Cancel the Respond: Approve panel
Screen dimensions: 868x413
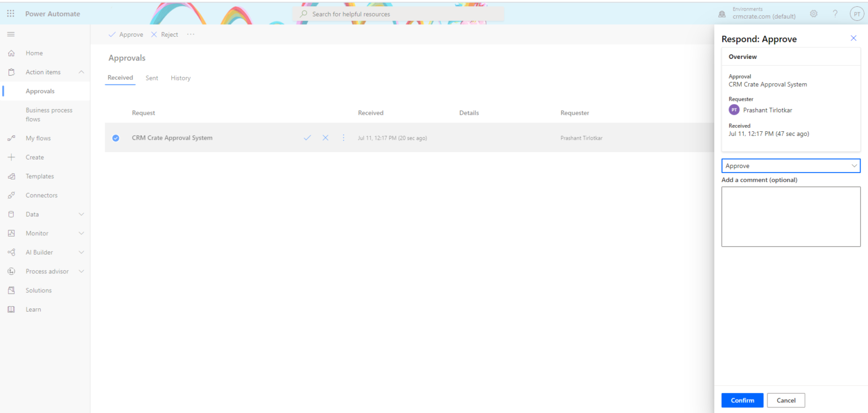point(785,400)
